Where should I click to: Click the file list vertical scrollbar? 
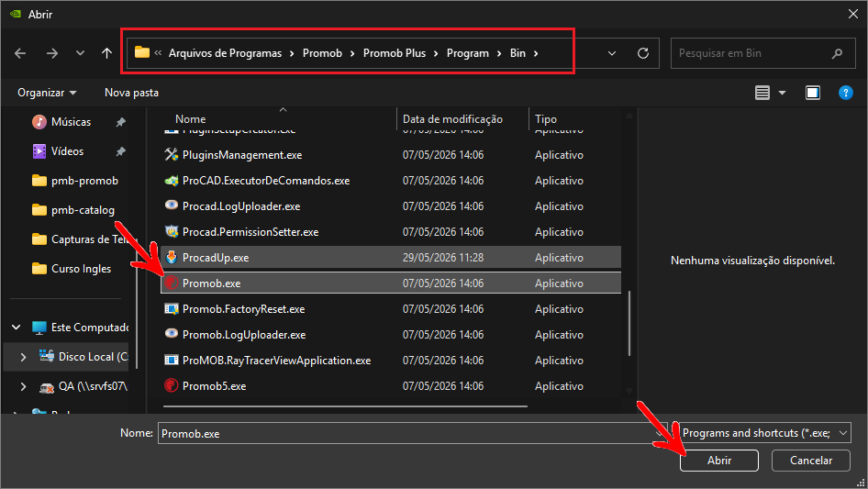point(629,324)
